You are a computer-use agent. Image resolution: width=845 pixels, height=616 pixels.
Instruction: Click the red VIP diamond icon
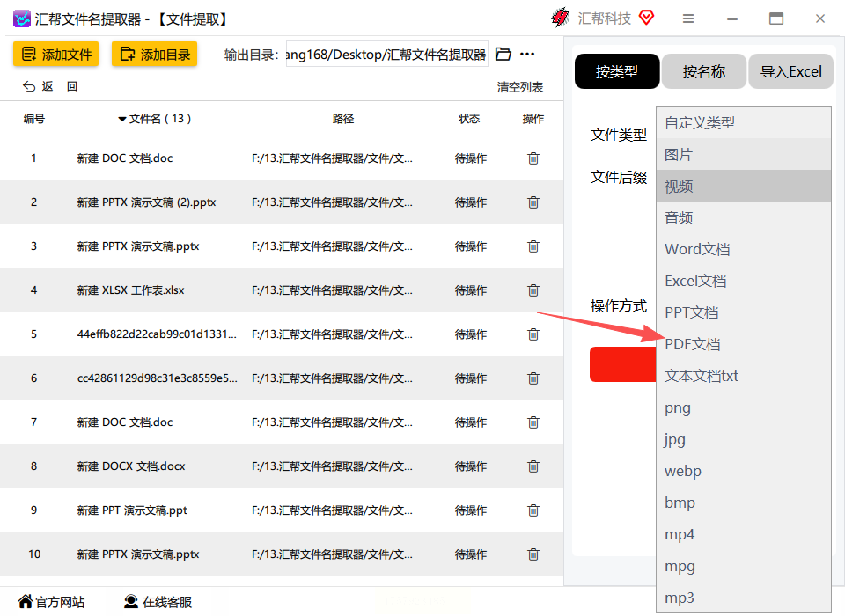click(x=646, y=18)
